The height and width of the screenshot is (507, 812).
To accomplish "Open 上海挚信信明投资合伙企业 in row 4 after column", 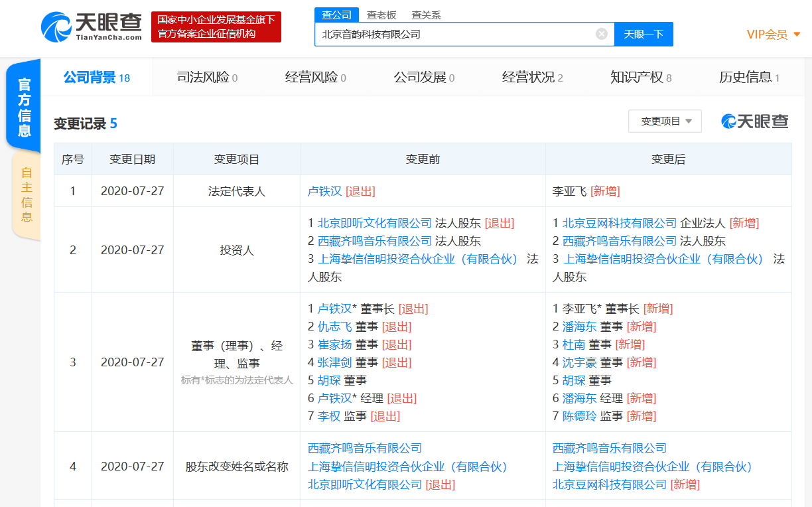I will (x=653, y=467).
